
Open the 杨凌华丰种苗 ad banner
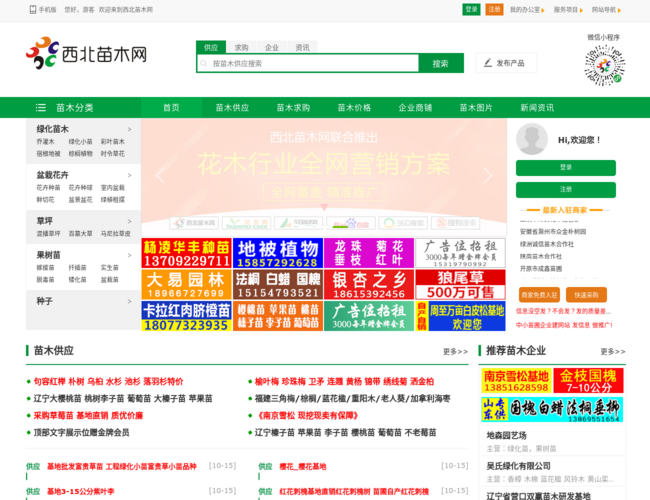(186, 253)
